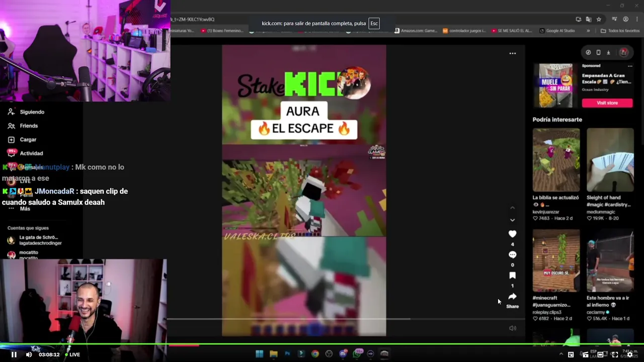Screen dimensions: 644x362
Task: Open Chrome media controls icon
Action: click(x=615, y=19)
